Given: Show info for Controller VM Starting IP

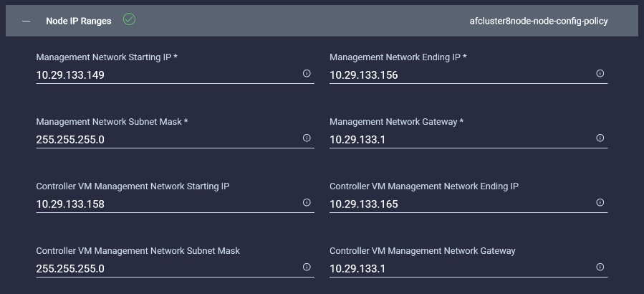Looking at the screenshot, I should 307,202.
